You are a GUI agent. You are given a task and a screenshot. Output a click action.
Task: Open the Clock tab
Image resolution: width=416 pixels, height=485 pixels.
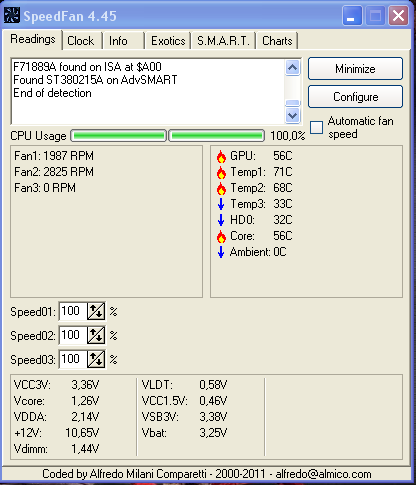tap(81, 41)
